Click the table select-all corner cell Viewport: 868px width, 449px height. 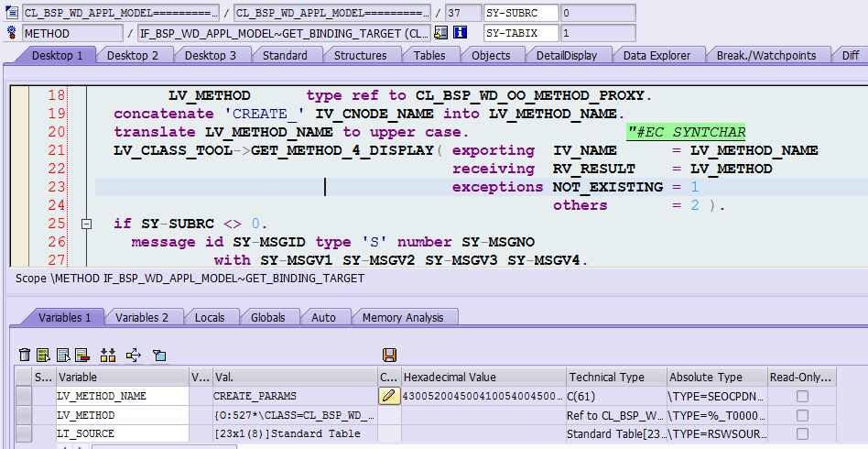click(23, 378)
